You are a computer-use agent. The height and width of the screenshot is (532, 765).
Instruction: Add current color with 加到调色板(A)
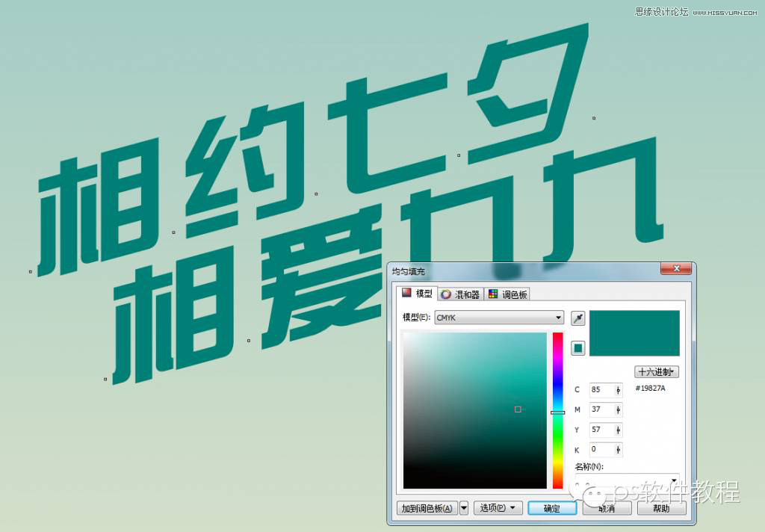point(427,508)
